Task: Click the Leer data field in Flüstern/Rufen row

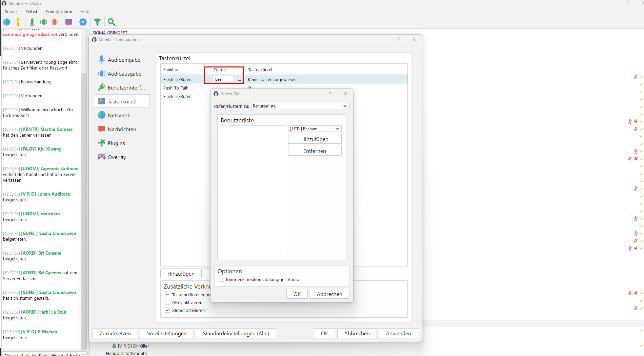Action: pyautogui.click(x=223, y=79)
